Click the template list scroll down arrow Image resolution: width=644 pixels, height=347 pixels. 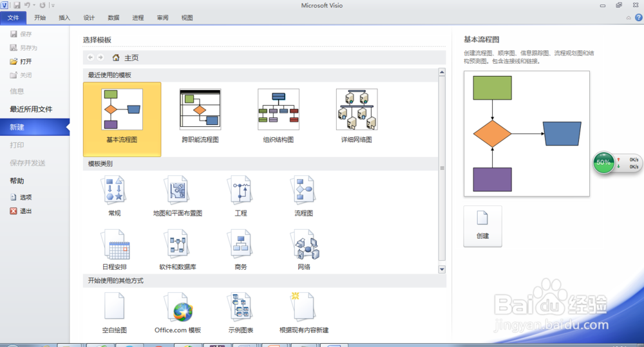click(442, 269)
